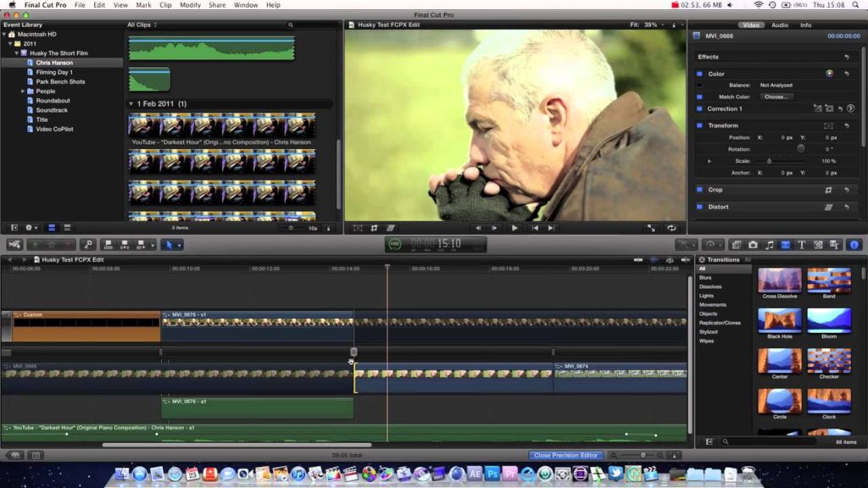Play the clip in the viewer
The image size is (868, 488).
click(x=515, y=228)
